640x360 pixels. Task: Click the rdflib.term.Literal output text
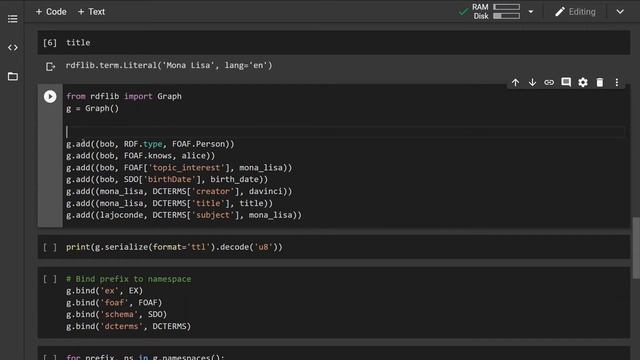[169, 65]
